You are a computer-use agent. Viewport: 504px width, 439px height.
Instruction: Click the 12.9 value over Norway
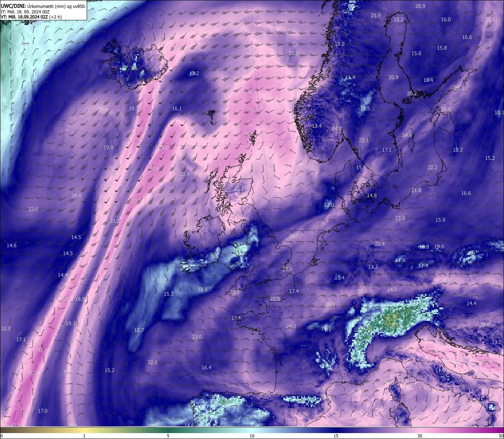click(339, 44)
